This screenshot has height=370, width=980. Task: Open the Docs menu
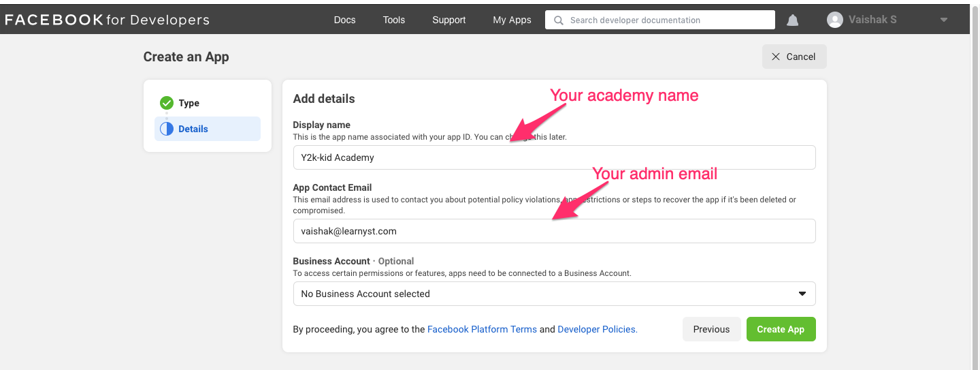[x=344, y=20]
